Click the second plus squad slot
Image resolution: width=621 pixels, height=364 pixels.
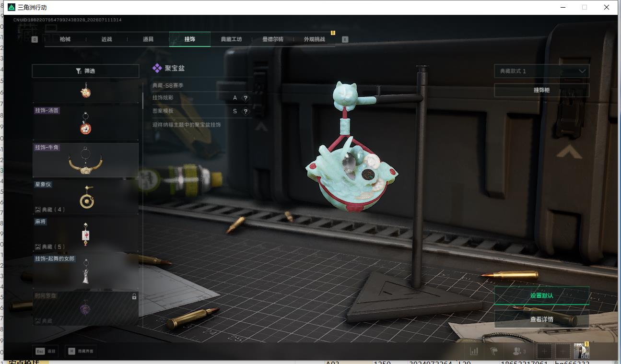(562, 351)
